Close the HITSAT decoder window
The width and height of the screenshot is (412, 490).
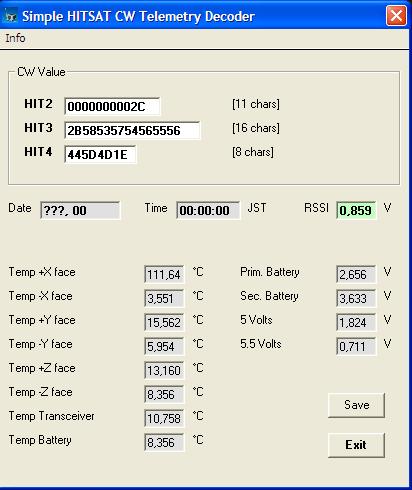(396, 16)
